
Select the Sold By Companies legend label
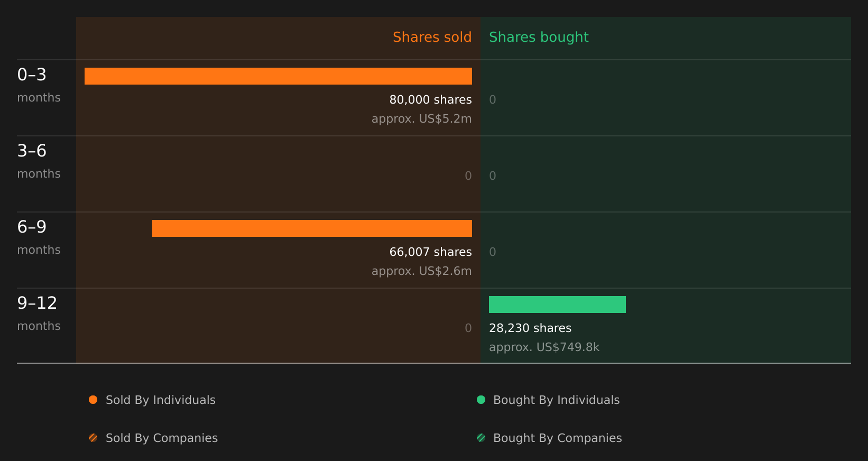(162, 438)
